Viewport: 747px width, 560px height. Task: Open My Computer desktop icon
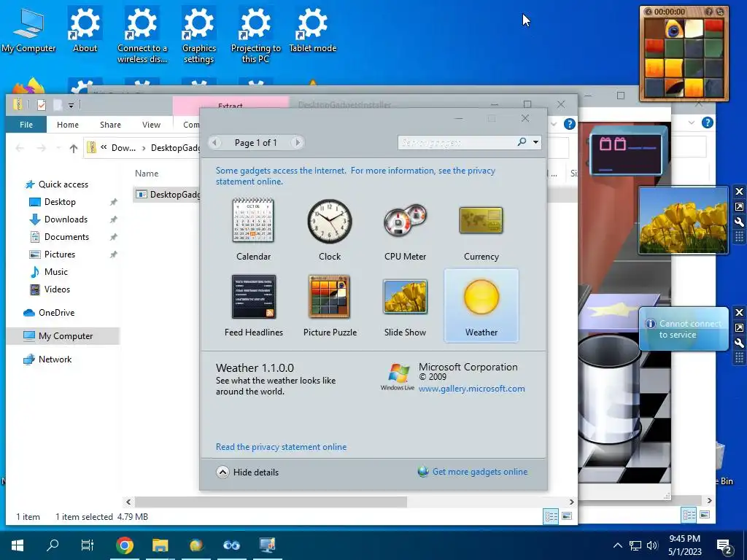coord(28,29)
